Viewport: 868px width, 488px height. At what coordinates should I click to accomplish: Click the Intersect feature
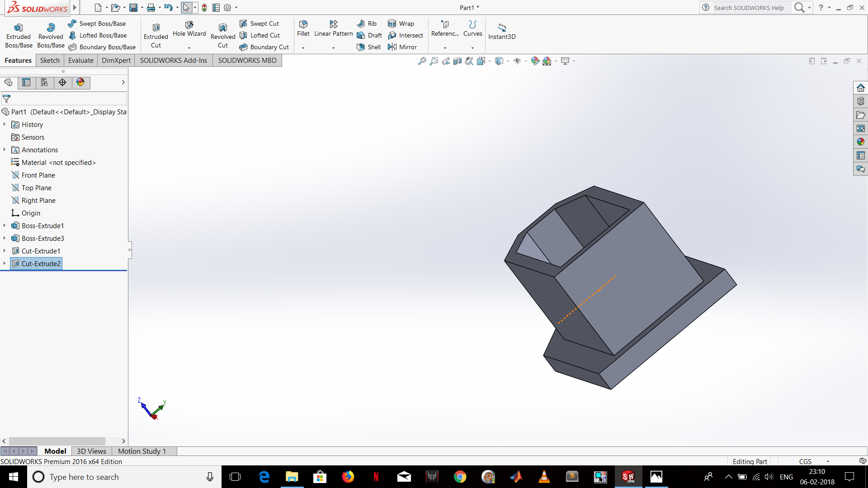[x=406, y=35]
